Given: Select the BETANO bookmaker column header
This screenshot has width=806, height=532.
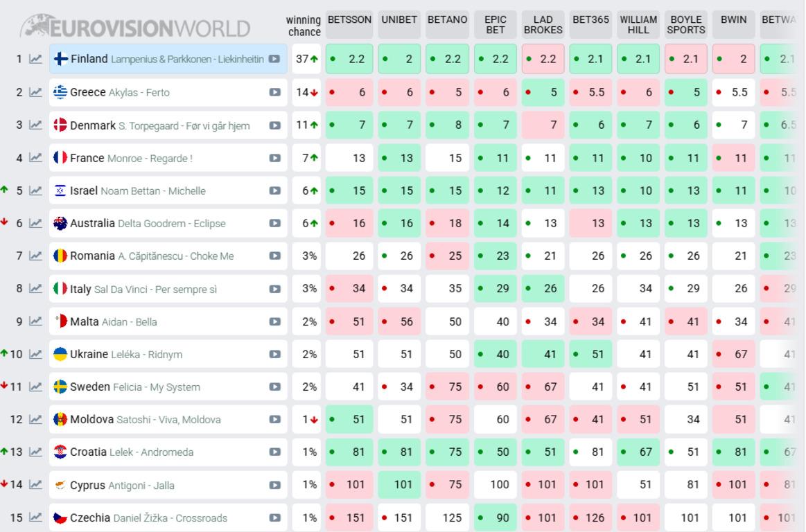Looking at the screenshot, I should (x=447, y=24).
